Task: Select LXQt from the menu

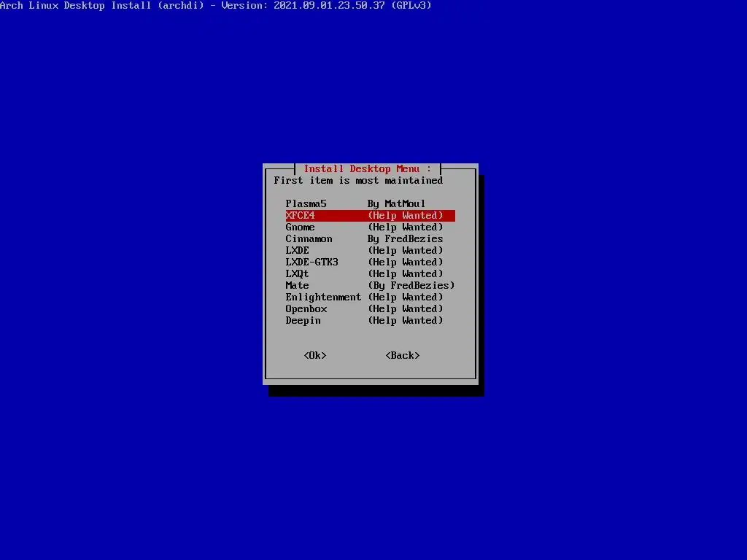Action: 370,274
